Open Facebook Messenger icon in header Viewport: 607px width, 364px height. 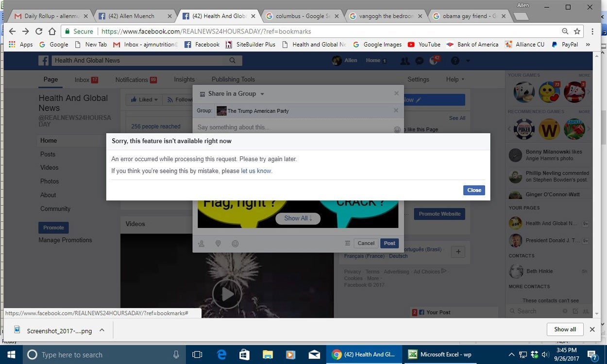click(420, 61)
